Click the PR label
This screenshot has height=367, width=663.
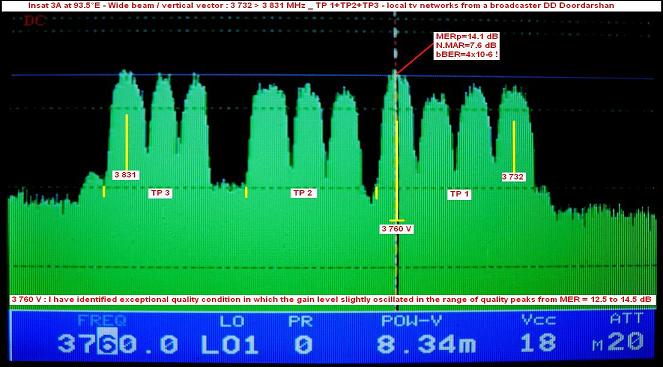coord(300,321)
